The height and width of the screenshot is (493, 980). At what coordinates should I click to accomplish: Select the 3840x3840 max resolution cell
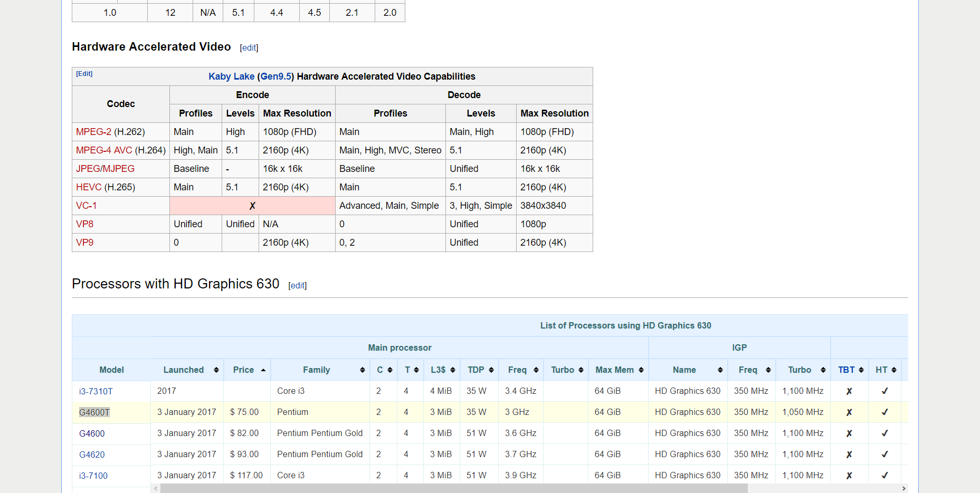coord(555,206)
